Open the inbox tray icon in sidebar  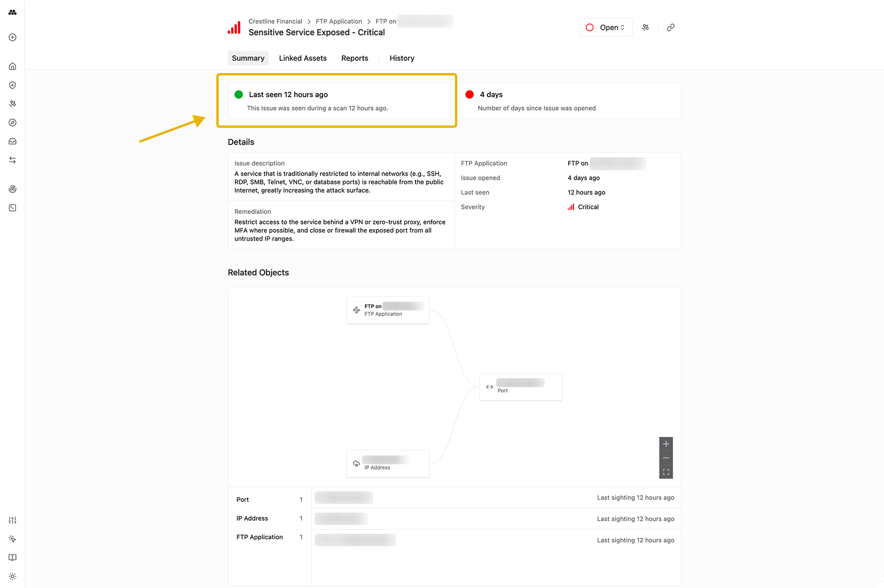pos(12,141)
